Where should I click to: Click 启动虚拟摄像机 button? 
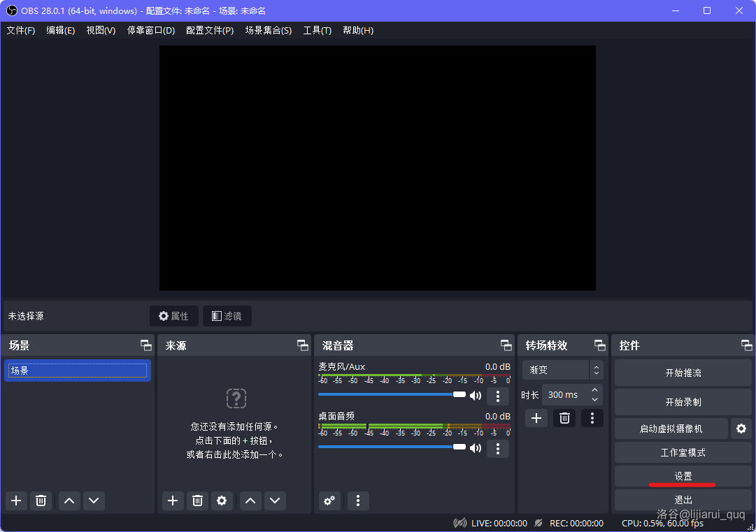point(671,429)
